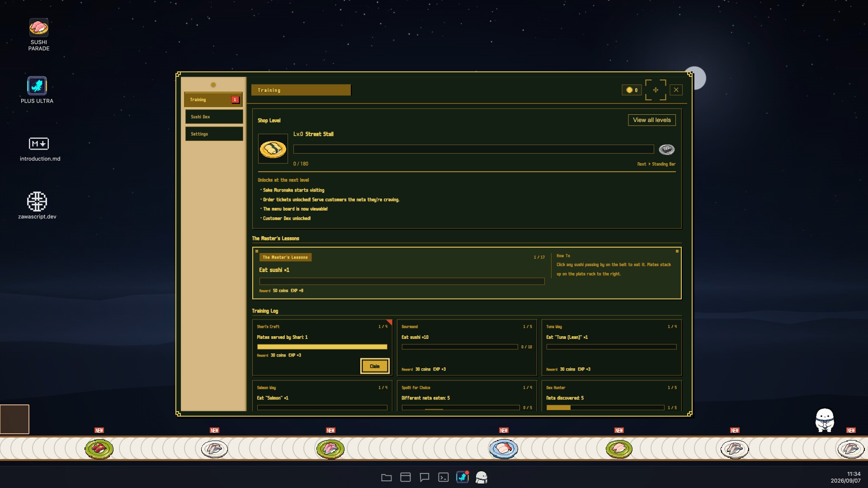Eat the salmon sushi on the blue plate
Viewport: 868px width, 488px height.
(x=504, y=449)
